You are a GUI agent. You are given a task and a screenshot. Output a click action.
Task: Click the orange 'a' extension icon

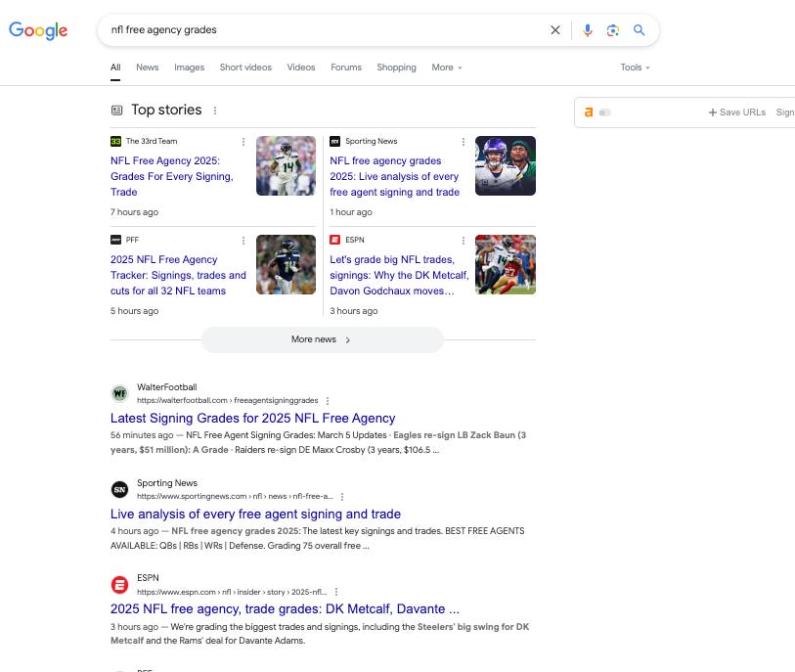pyautogui.click(x=589, y=112)
